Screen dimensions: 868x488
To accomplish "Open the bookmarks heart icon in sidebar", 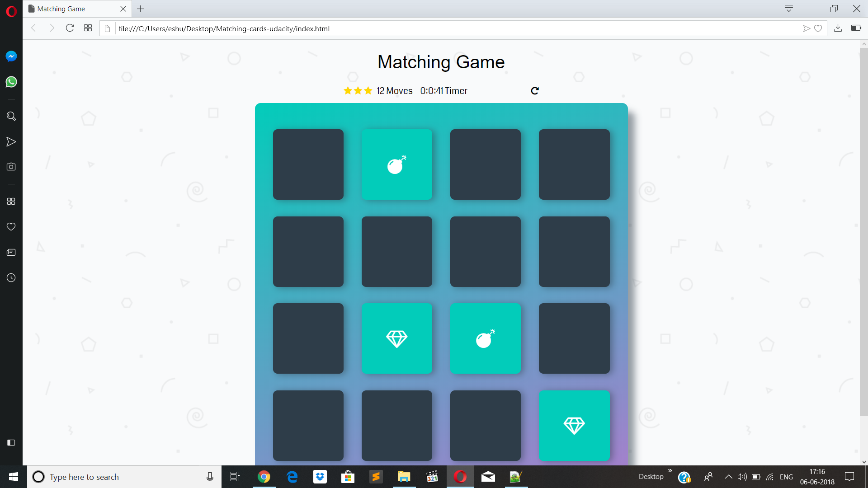I will click(x=11, y=226).
